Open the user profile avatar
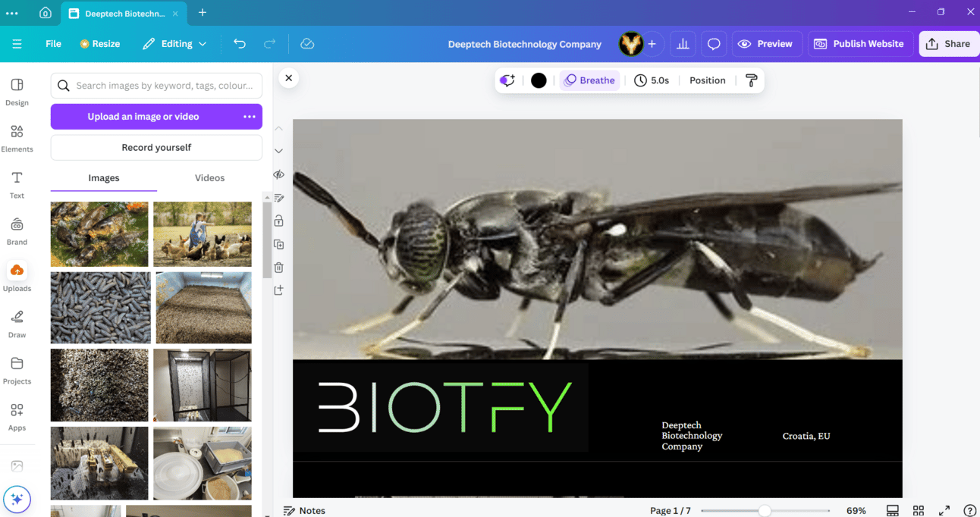This screenshot has width=980, height=517. pyautogui.click(x=631, y=44)
